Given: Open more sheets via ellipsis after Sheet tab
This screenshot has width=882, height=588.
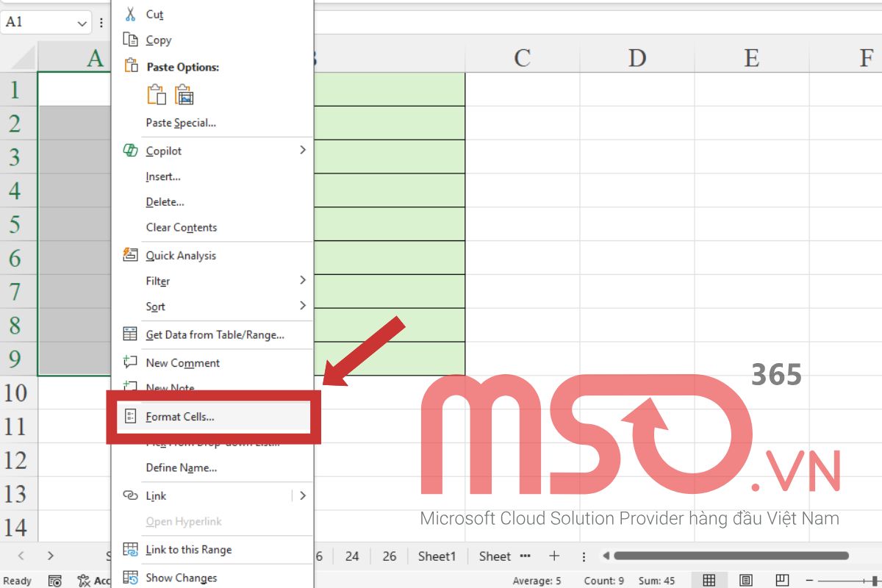Looking at the screenshot, I should tap(525, 556).
